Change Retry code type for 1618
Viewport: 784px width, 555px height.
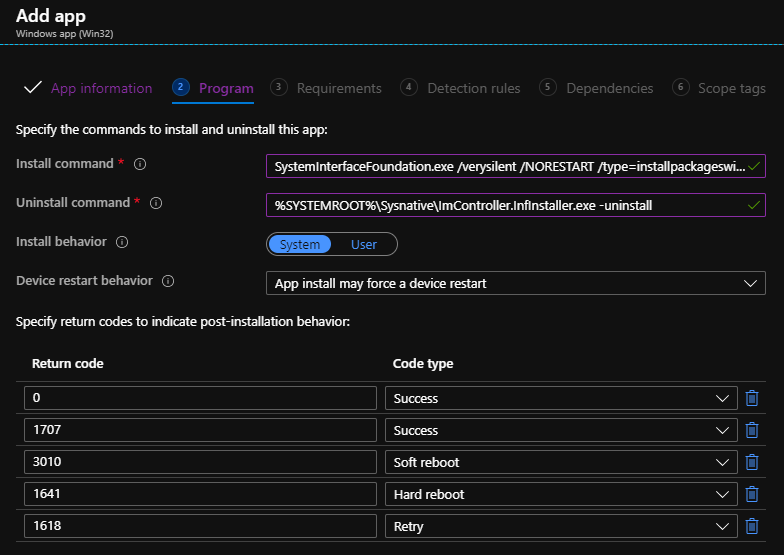point(561,526)
